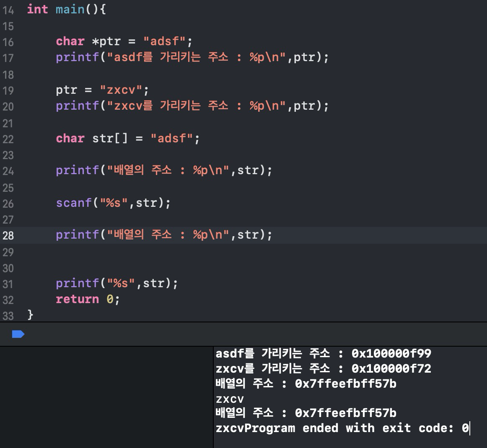Click line number 22 in the gutter
The width and height of the screenshot is (487, 448).
pyautogui.click(x=8, y=139)
